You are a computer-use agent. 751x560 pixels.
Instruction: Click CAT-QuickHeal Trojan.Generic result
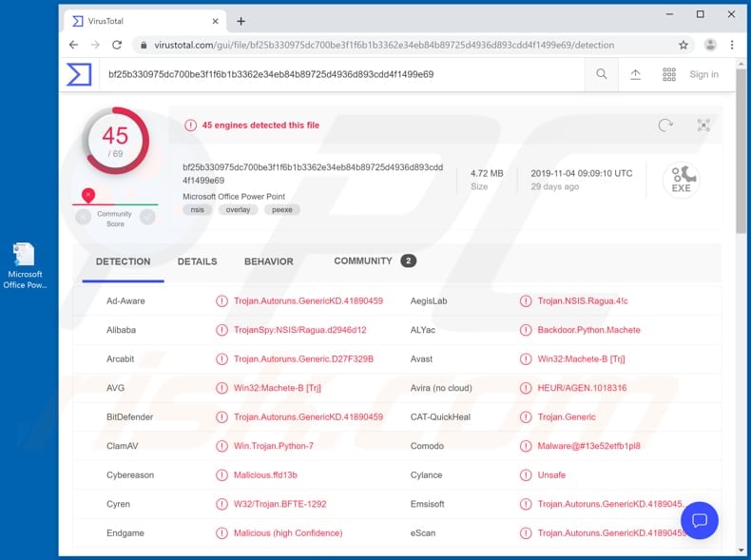pos(567,417)
